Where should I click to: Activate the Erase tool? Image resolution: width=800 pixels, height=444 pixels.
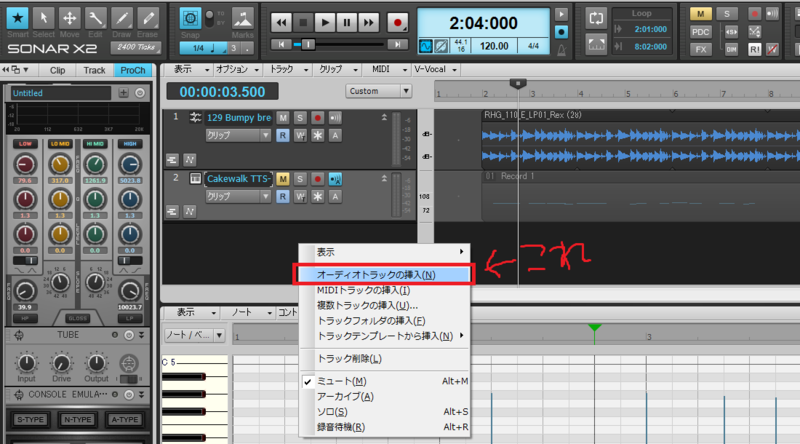tap(147, 18)
